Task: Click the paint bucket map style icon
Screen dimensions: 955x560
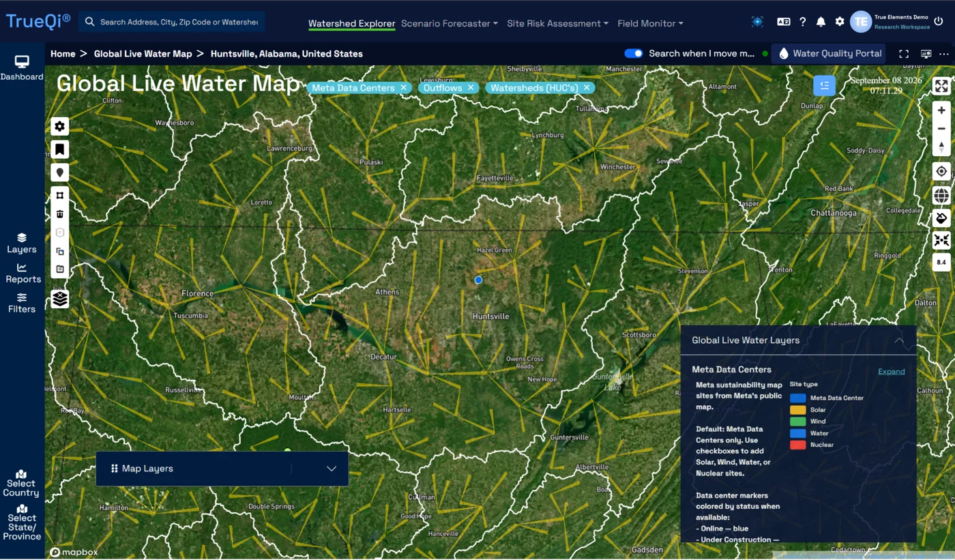Action: [x=941, y=218]
